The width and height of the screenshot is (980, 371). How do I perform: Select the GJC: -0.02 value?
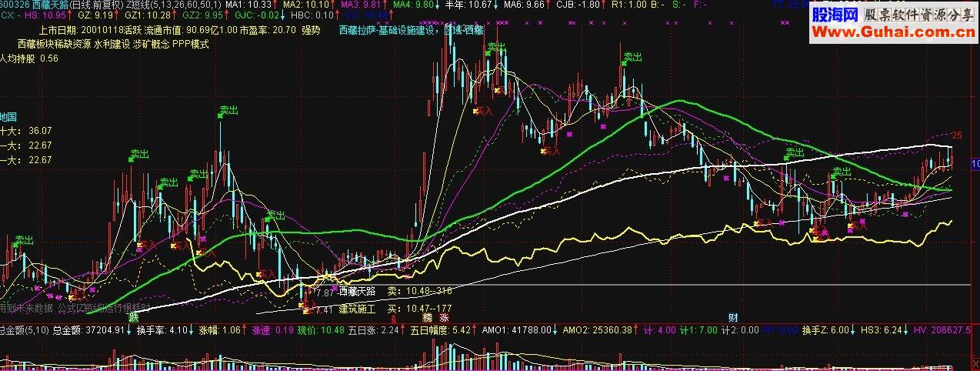point(257,15)
